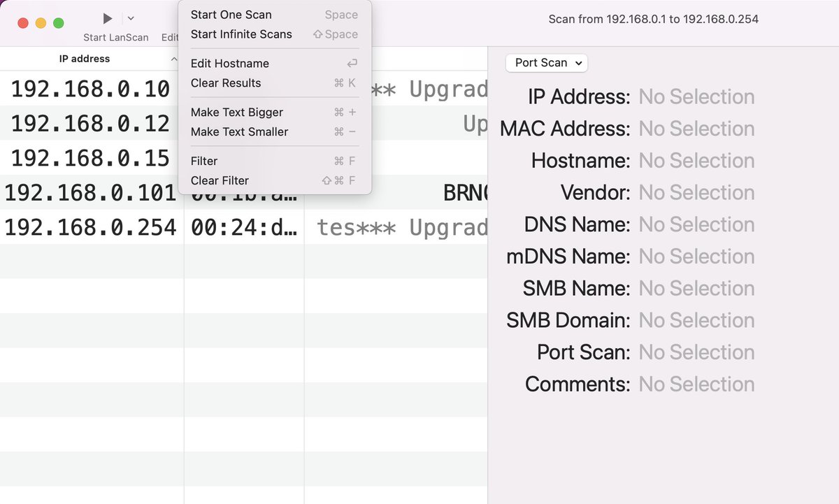The height and width of the screenshot is (504, 839).
Task: Sort by the IP address column header
Action: pyautogui.click(x=85, y=59)
